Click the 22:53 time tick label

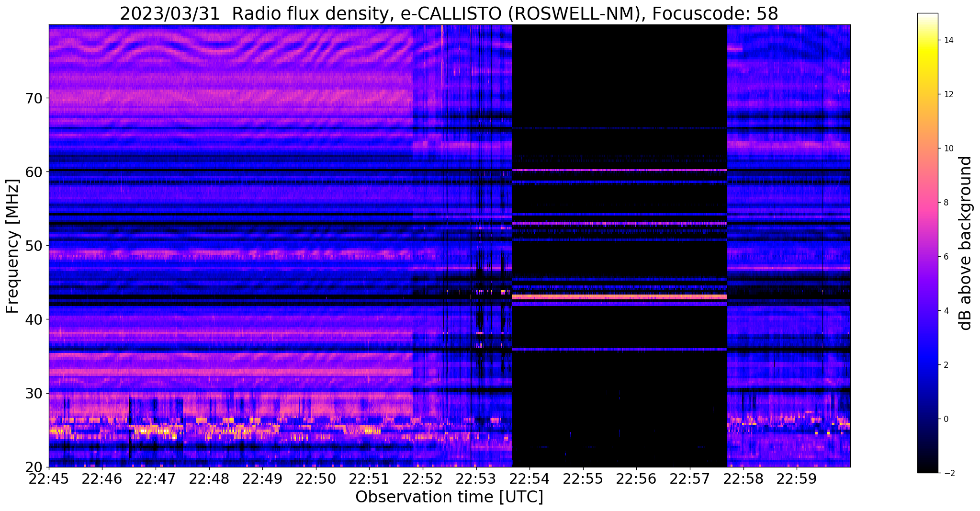click(x=476, y=478)
